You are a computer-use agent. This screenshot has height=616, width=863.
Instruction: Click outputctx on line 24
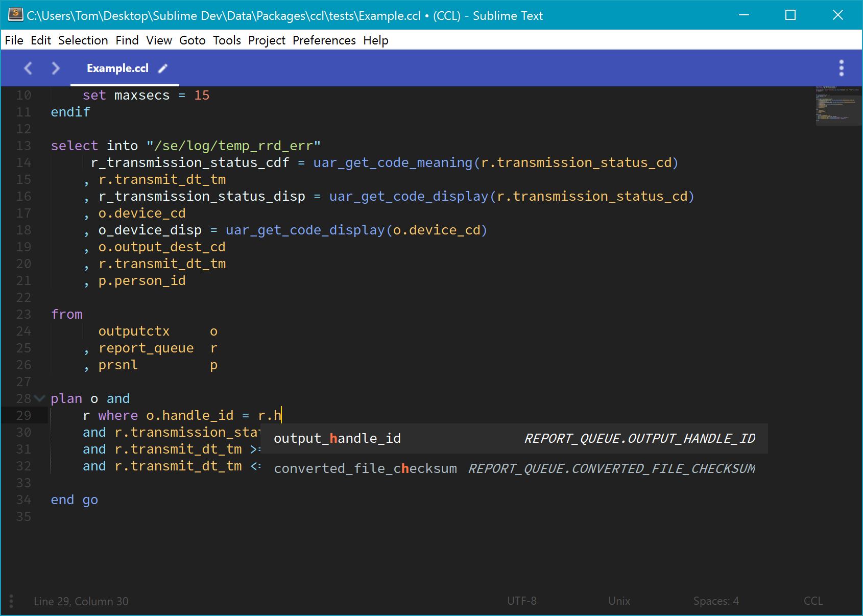pos(134,331)
